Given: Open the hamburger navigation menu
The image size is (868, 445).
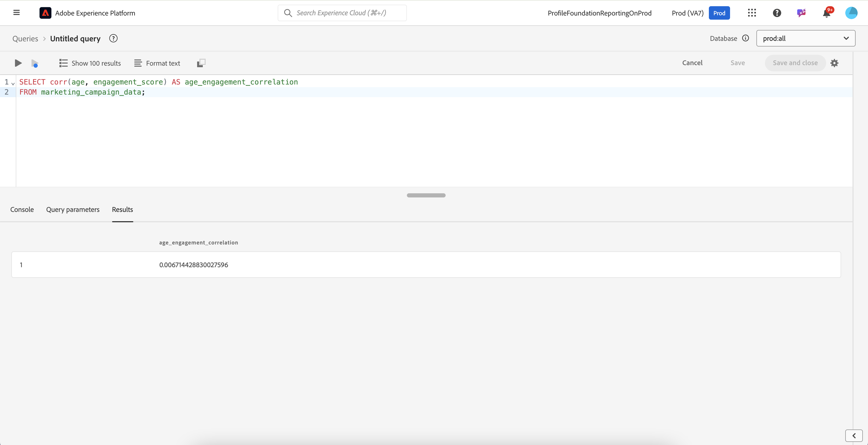Looking at the screenshot, I should (x=16, y=13).
